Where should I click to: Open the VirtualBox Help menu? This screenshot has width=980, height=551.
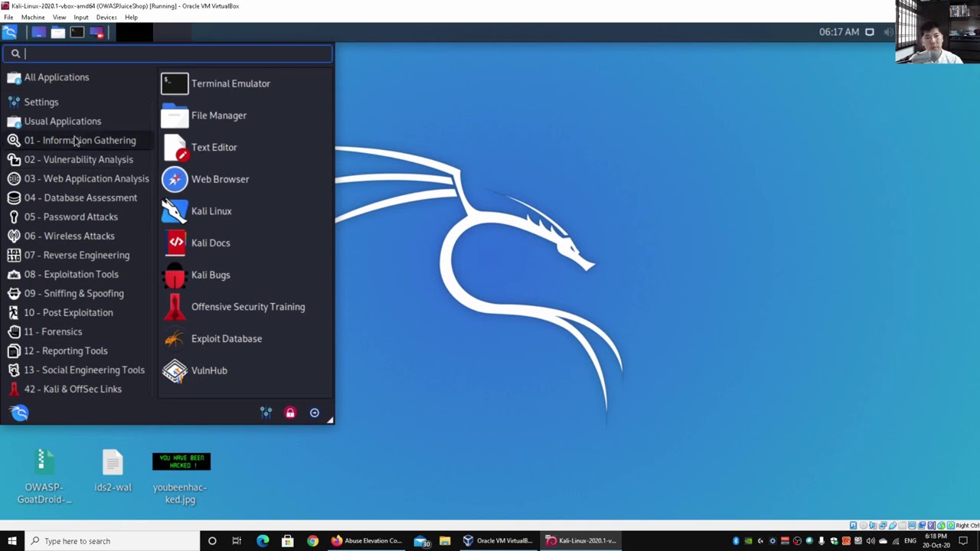pyautogui.click(x=131, y=17)
